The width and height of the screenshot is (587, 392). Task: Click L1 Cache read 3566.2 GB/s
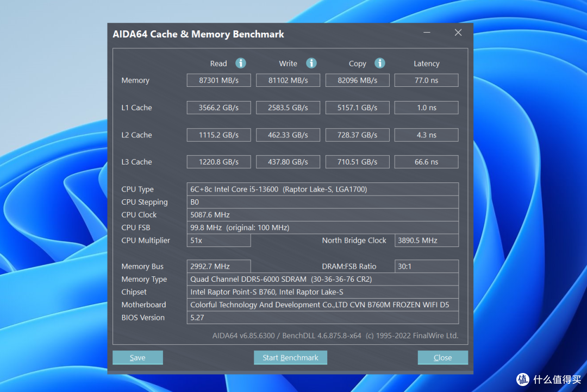coord(218,108)
